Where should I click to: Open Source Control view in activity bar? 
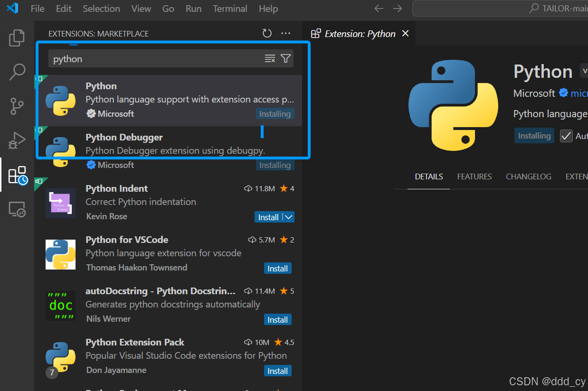point(17,106)
